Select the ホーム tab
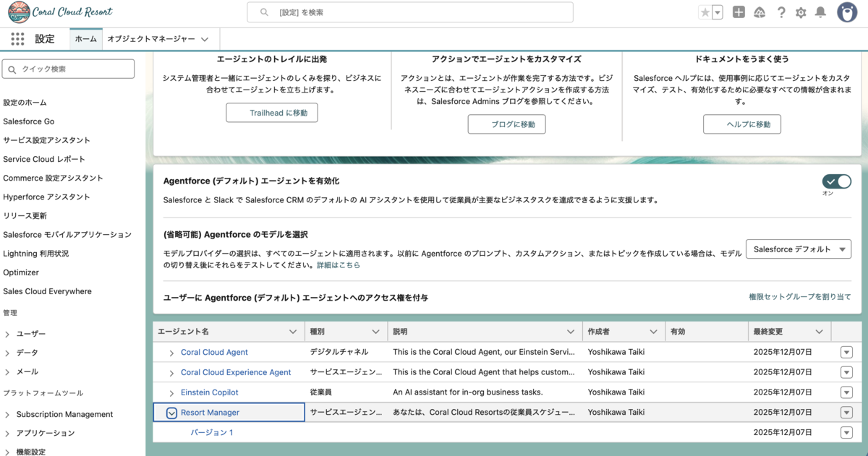 pos(85,39)
